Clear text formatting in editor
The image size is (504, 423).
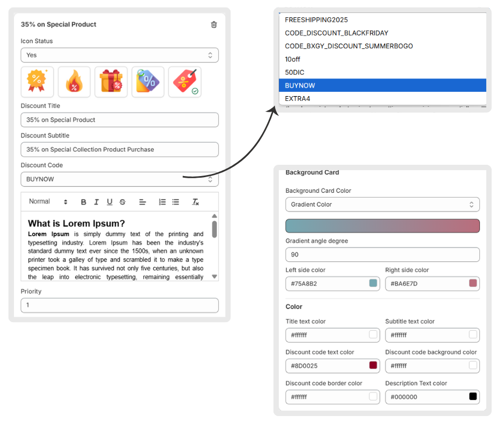point(196,202)
